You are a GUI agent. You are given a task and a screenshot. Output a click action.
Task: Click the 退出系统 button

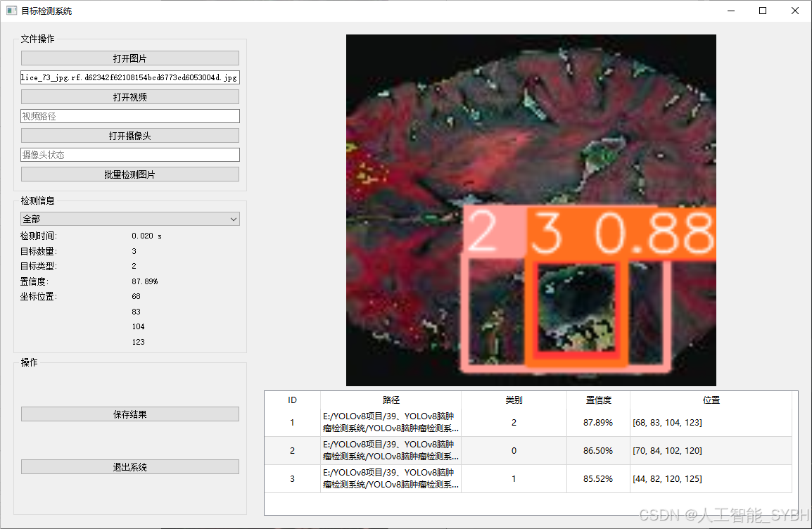point(130,467)
